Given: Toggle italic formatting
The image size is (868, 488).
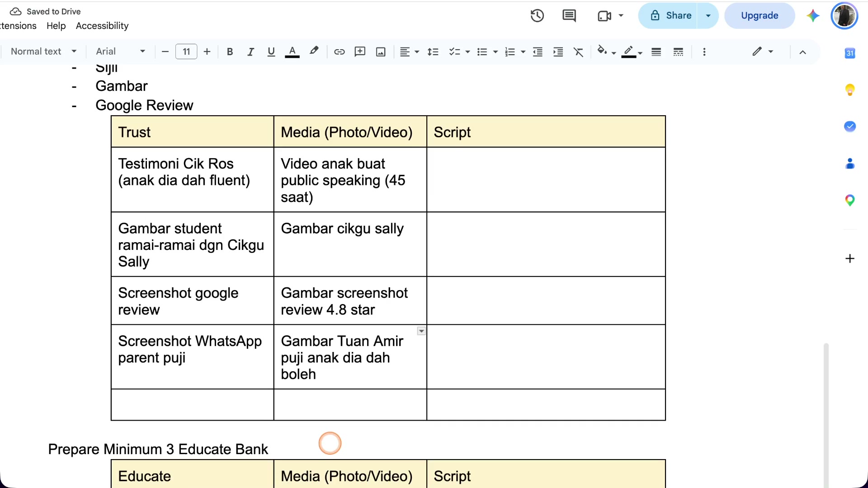Looking at the screenshot, I should [x=250, y=52].
